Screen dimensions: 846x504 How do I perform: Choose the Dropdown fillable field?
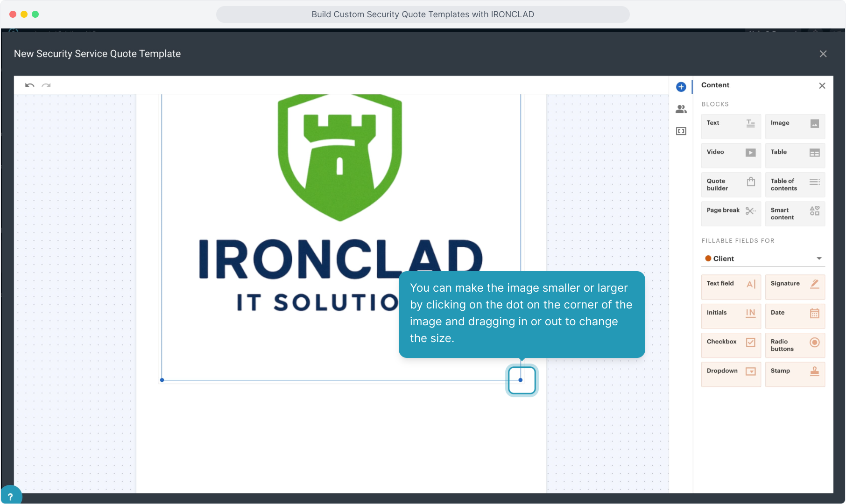click(731, 374)
